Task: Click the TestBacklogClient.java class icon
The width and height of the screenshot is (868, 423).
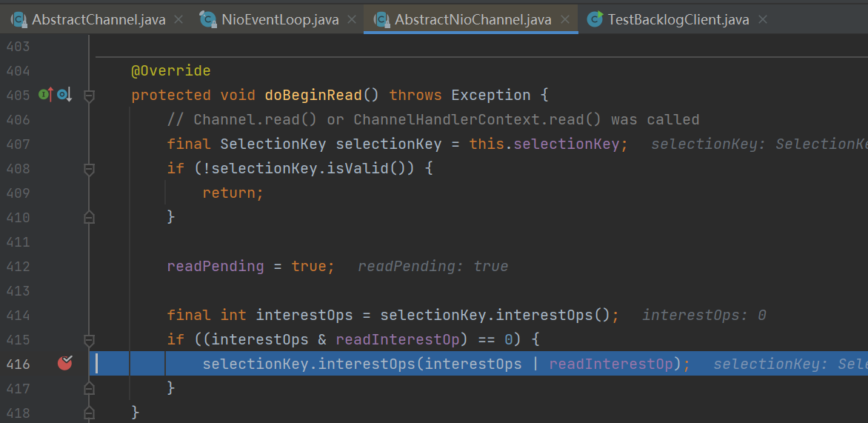Action: point(594,20)
